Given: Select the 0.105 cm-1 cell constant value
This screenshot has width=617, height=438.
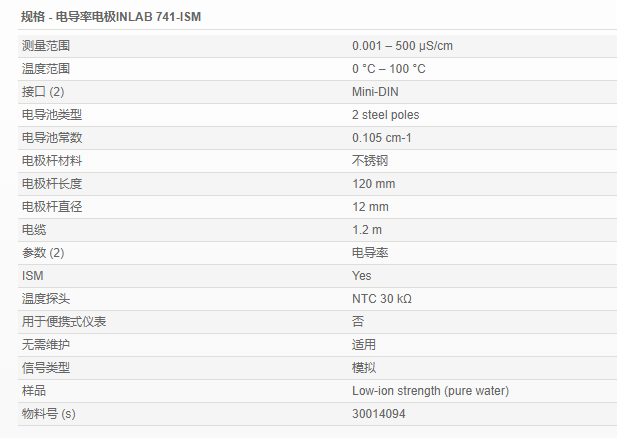Looking at the screenshot, I should point(382,138).
